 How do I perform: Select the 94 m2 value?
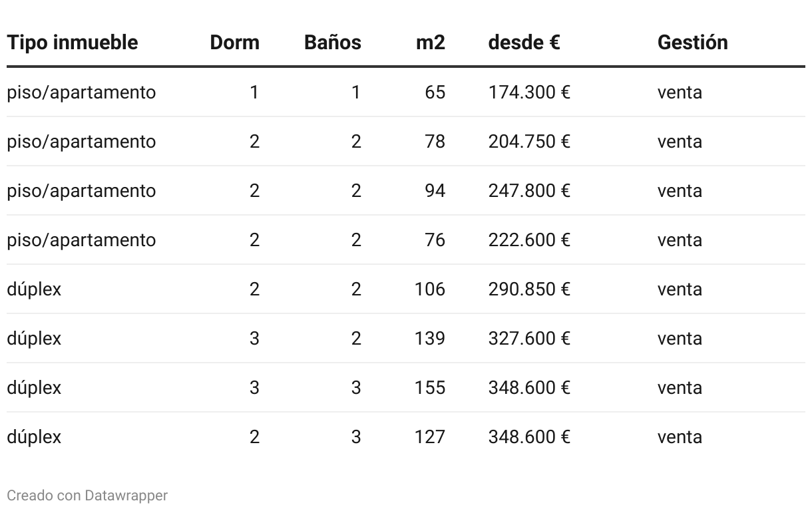435,190
